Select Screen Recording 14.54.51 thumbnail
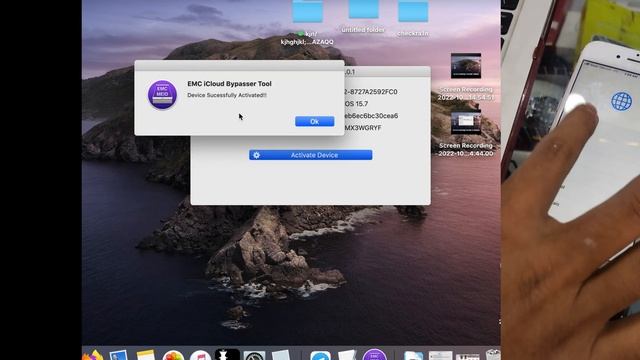640x360 pixels. point(466,66)
